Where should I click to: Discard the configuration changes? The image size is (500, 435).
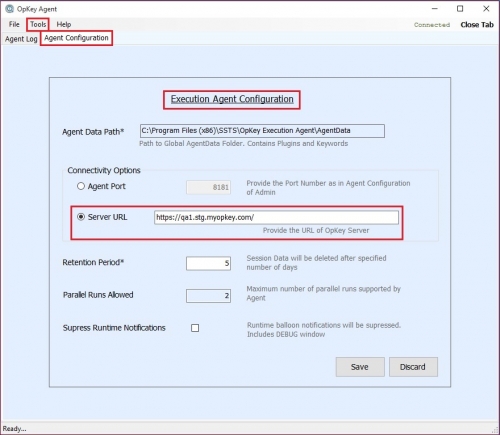pyautogui.click(x=413, y=367)
